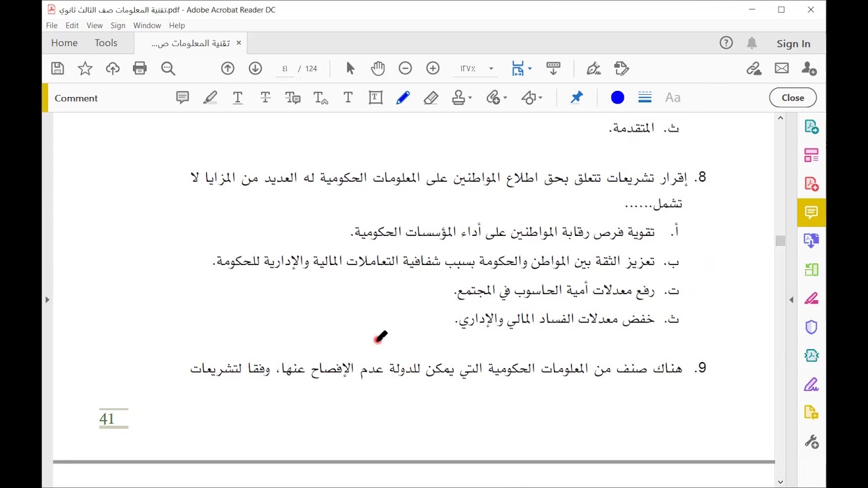Open the zoom level dropdown

[x=491, y=68]
